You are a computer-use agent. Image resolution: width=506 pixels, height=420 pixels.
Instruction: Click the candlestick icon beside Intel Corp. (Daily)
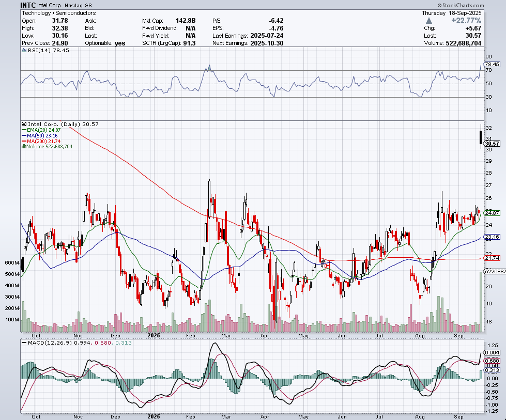tap(24, 124)
